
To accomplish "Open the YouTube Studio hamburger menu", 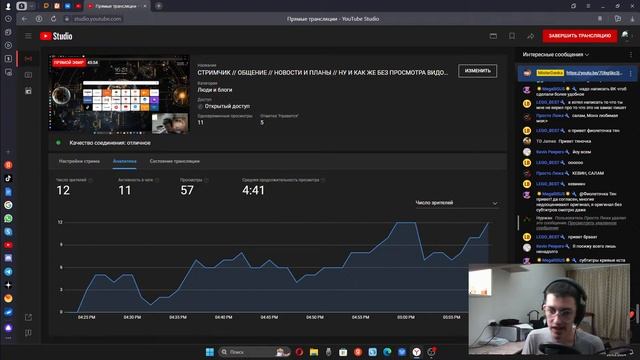I will tap(28, 36).
